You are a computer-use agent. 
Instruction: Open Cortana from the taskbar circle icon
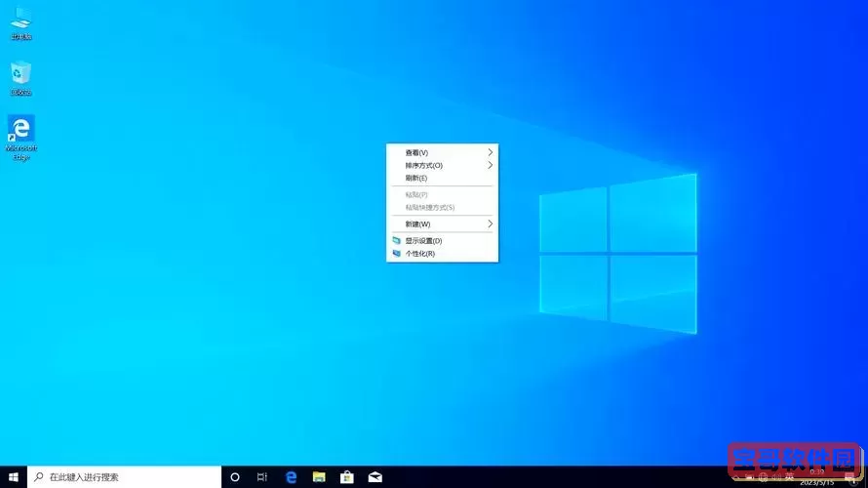pos(235,477)
